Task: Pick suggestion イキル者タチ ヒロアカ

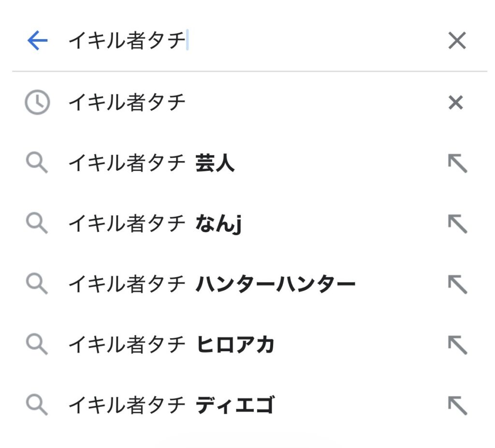Action: tap(172, 344)
